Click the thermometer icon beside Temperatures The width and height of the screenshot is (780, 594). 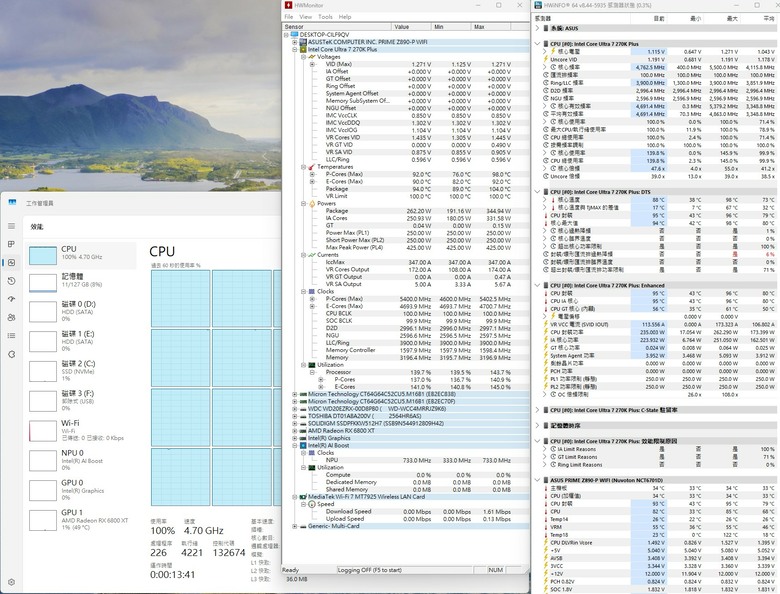(311, 167)
